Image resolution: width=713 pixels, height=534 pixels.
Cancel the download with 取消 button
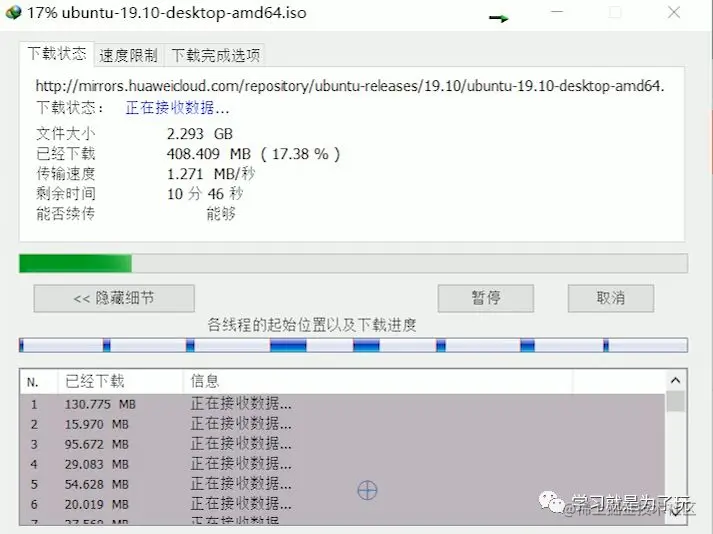coord(611,298)
